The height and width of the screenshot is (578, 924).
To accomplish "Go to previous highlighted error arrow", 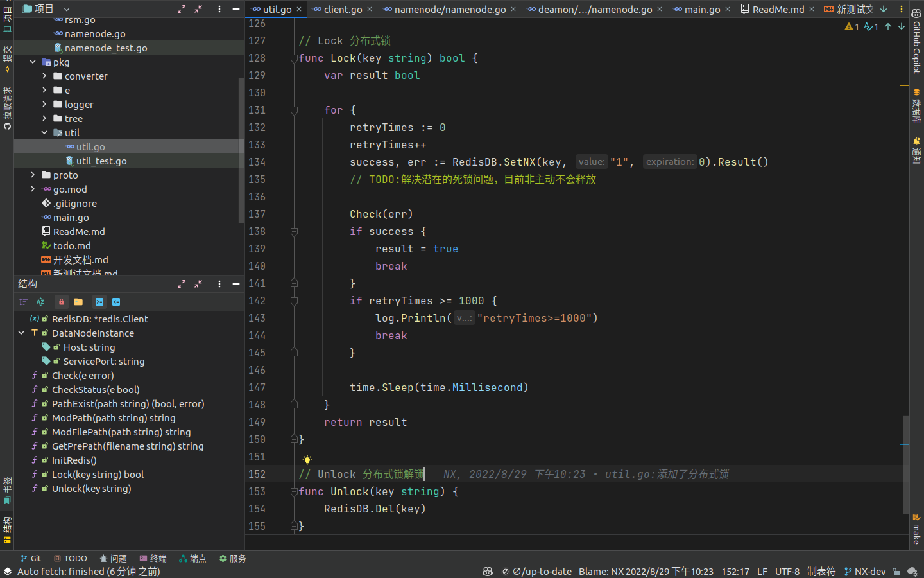I will pos(888,26).
